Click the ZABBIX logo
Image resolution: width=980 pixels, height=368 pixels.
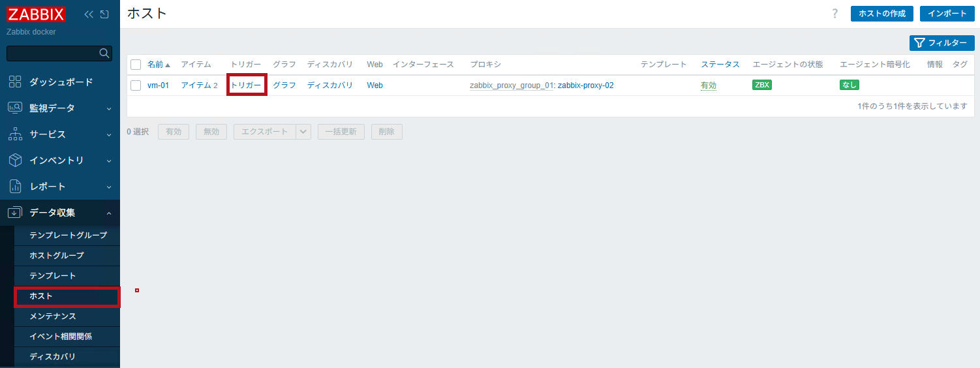37,14
